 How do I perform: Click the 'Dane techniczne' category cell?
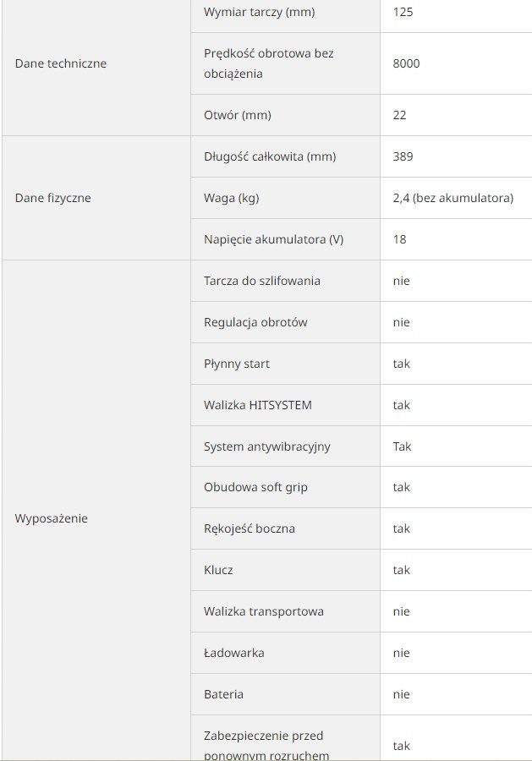coord(61,63)
